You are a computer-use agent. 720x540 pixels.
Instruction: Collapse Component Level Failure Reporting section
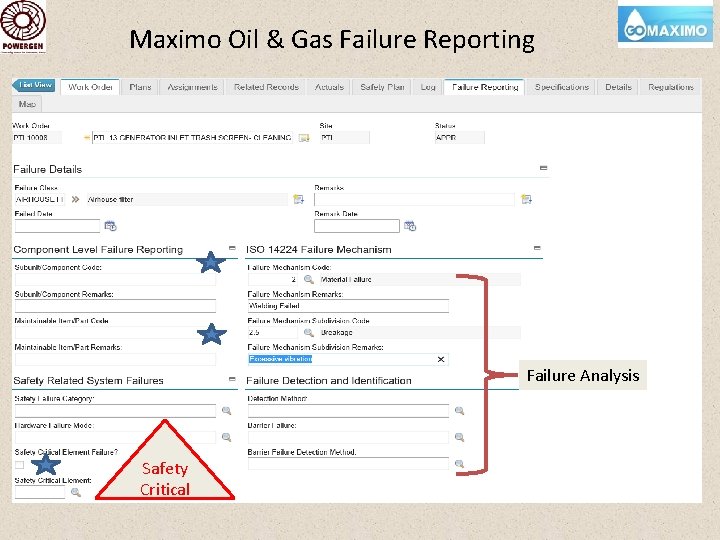click(232, 248)
